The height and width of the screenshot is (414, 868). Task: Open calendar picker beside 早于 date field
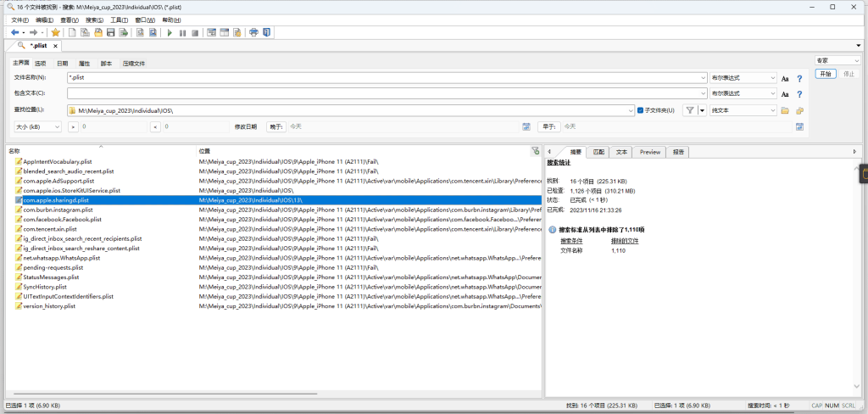coord(798,126)
